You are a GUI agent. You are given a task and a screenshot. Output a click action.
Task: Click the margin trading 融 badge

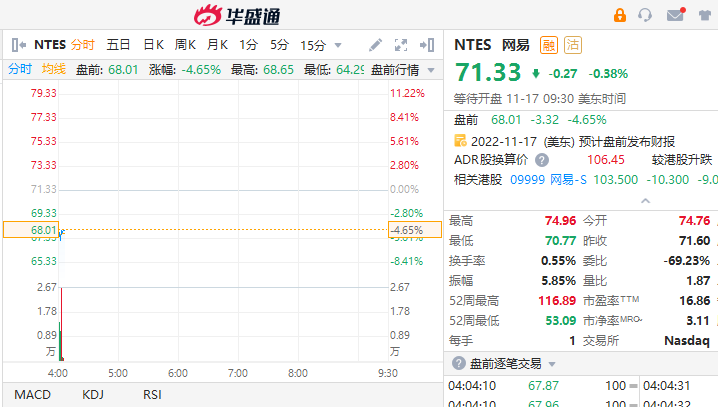(x=549, y=45)
